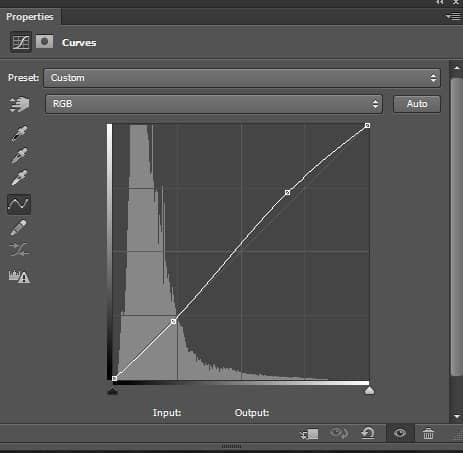Click the histogram warning recalculate icon

point(19,276)
